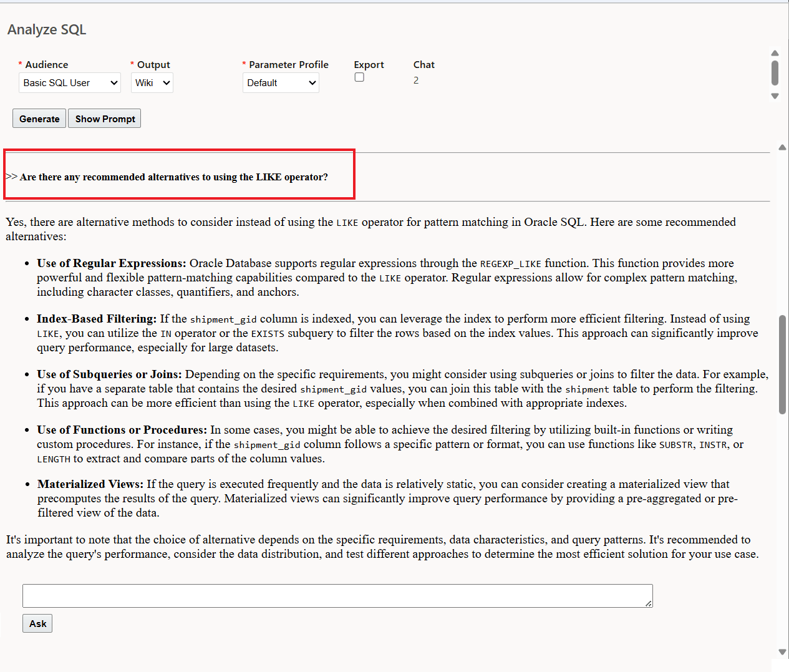Click the resize grip of the text area
The width and height of the screenshot is (789, 672).
649,603
